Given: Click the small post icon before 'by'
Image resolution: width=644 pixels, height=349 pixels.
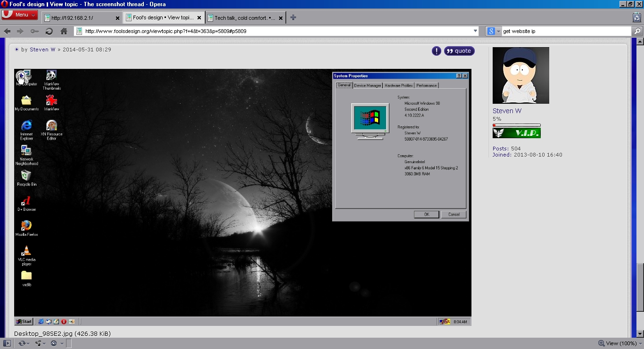Looking at the screenshot, I should (17, 49).
